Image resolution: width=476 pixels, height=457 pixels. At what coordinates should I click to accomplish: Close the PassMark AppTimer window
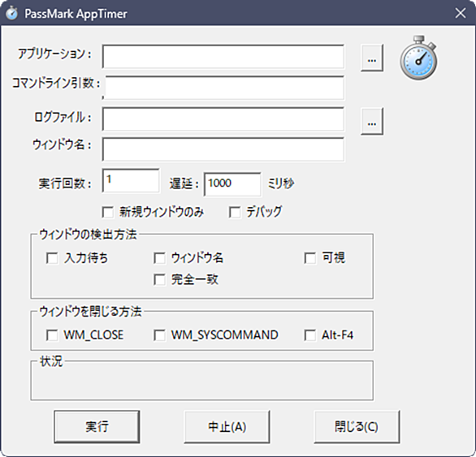461,13
